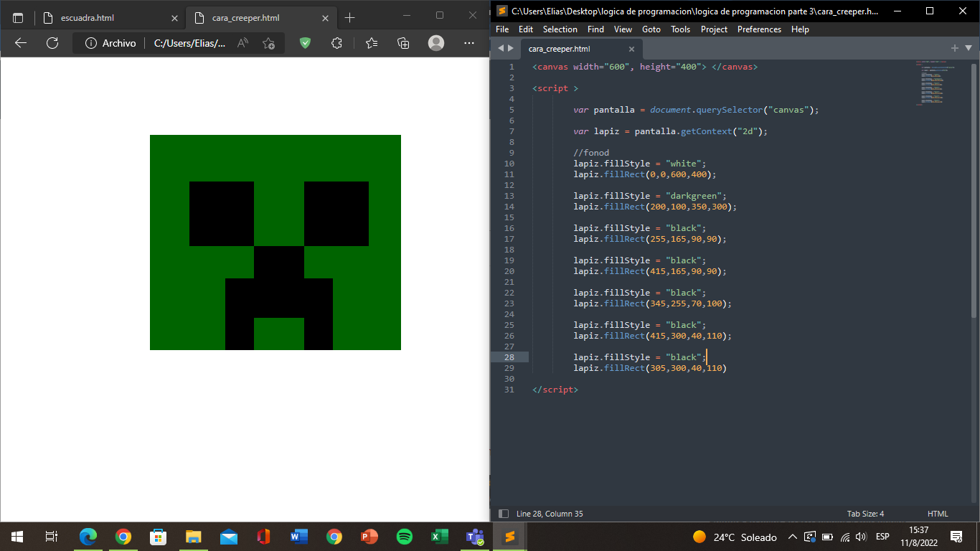
Task: Open Sublime Text taskbar icon
Action: [x=509, y=537]
